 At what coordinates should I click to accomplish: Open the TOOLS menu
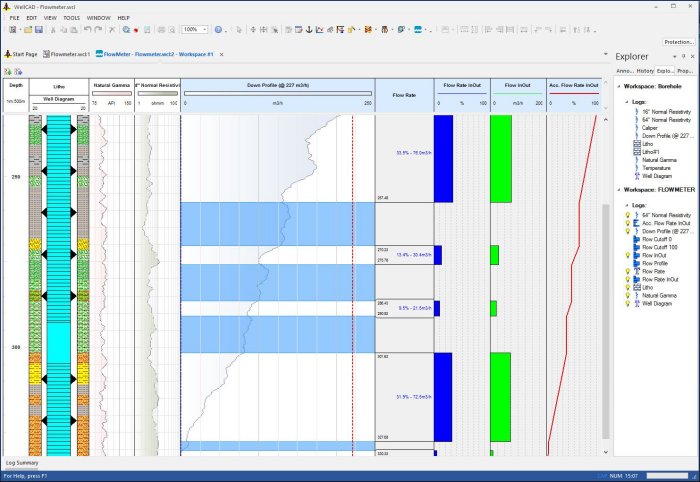coord(72,18)
